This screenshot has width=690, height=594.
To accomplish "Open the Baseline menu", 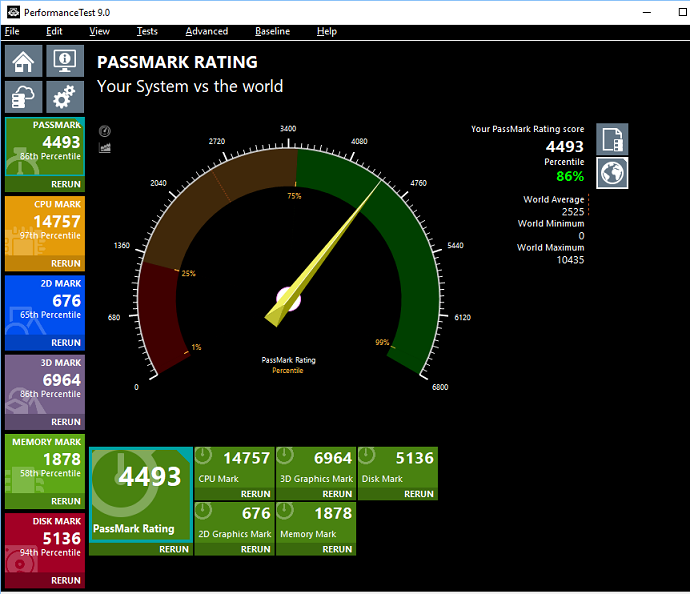I will tap(272, 31).
